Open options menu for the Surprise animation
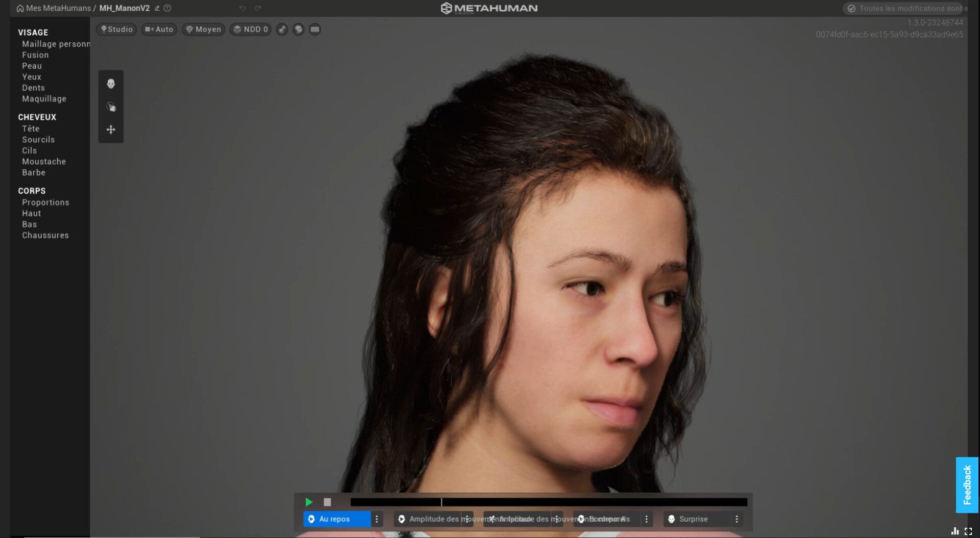The width and height of the screenshot is (980, 538). (737, 519)
